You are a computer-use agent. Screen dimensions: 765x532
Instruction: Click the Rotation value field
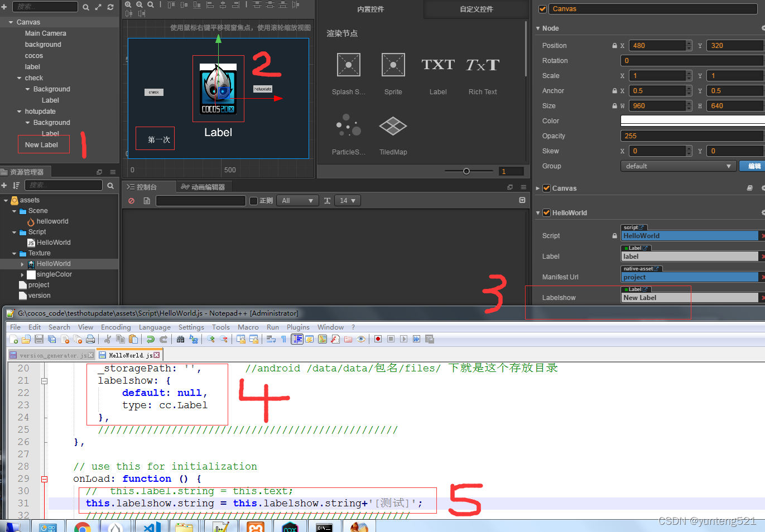[692, 61]
